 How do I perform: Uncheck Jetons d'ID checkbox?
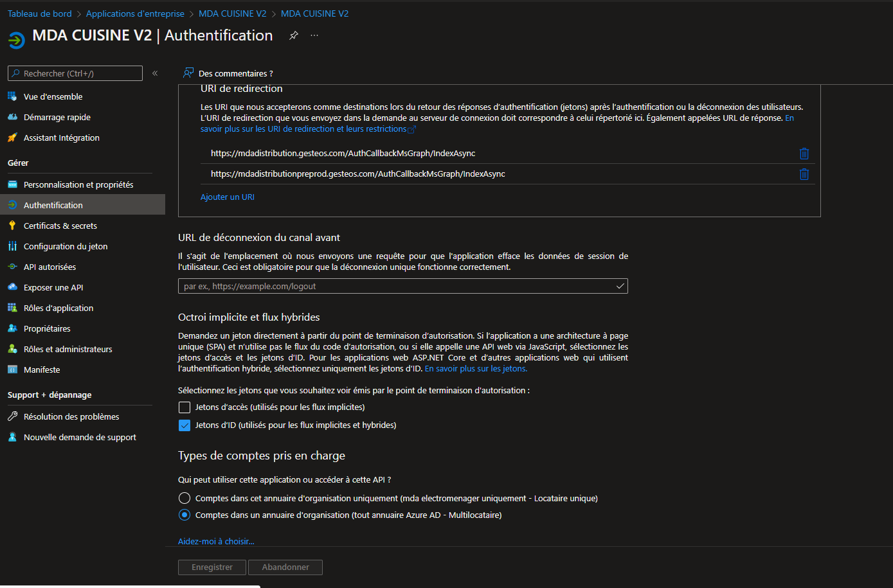coord(185,425)
